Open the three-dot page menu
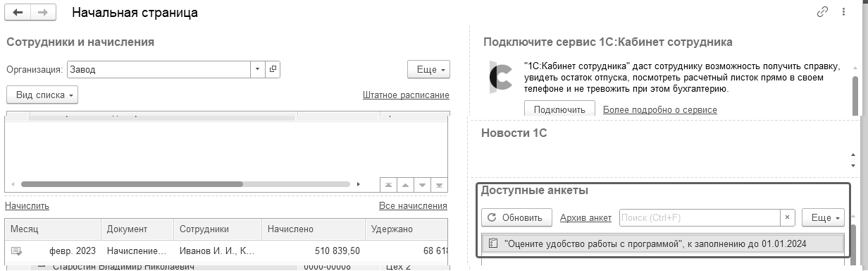Image resolution: width=868 pixels, height=271 pixels. [844, 12]
